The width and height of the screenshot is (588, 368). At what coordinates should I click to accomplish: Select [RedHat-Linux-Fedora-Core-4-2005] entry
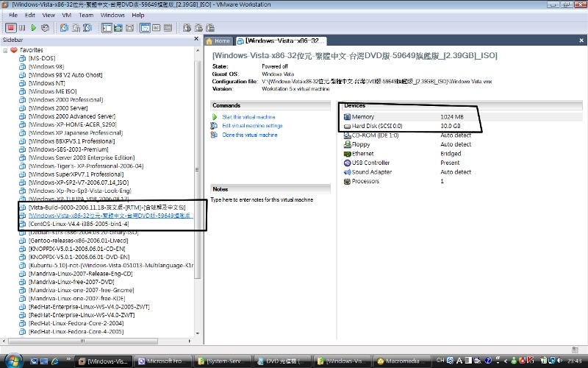click(x=76, y=332)
